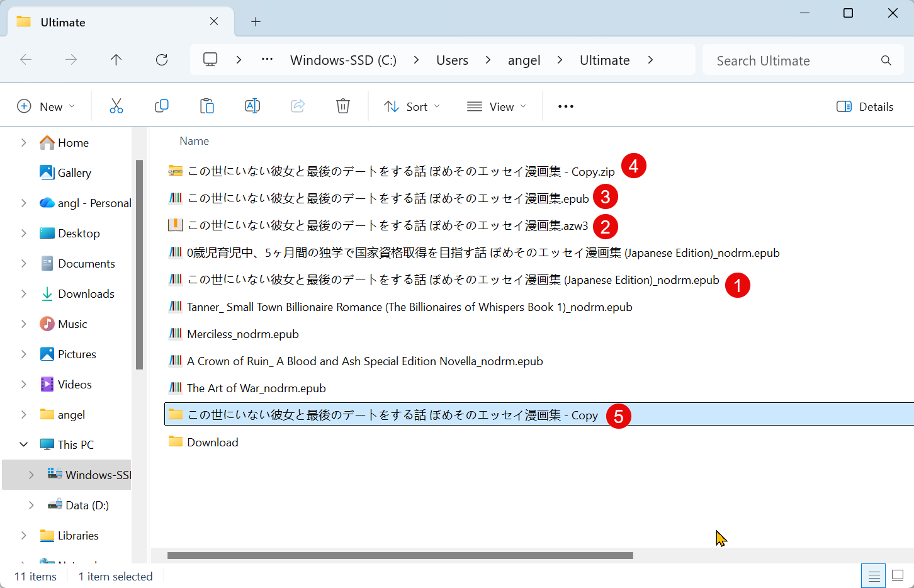Click chevron after Ultimate in address bar
The height and width of the screenshot is (588, 914).
pyautogui.click(x=650, y=60)
